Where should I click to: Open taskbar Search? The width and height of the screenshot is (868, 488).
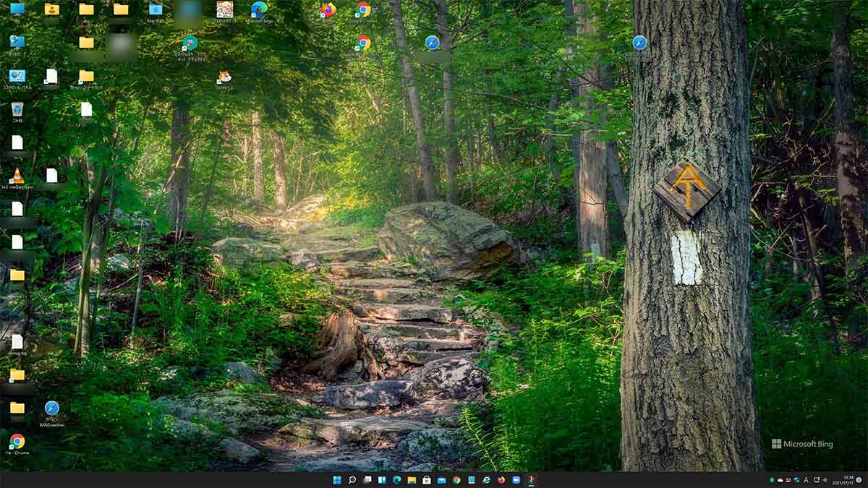[352, 480]
